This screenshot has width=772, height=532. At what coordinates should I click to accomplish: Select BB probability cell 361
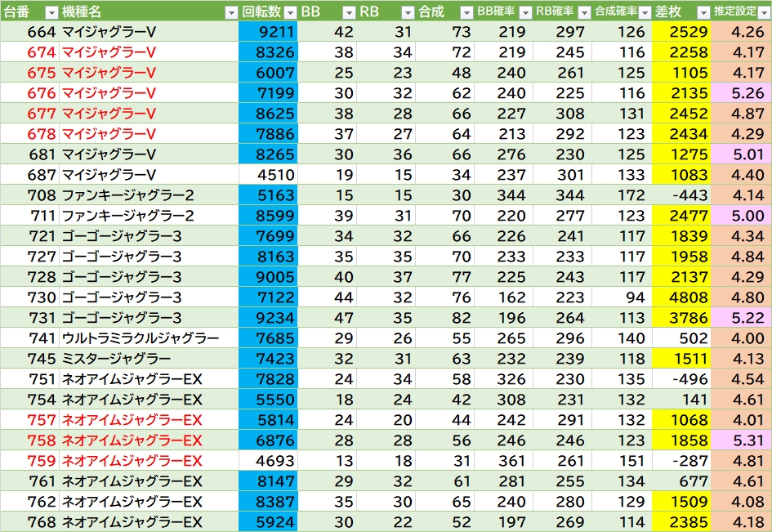click(504, 461)
